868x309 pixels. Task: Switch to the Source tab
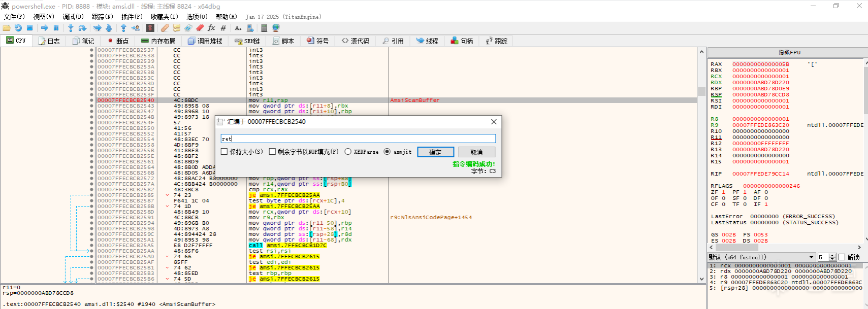click(x=356, y=41)
